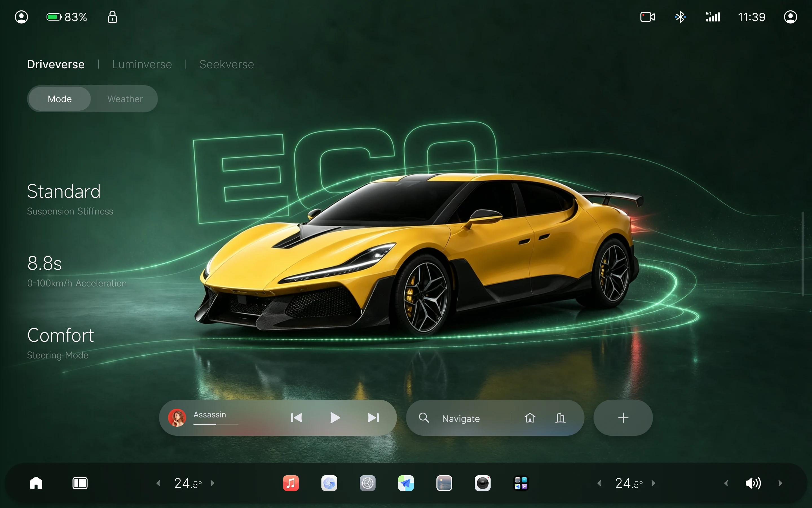This screenshot has width=812, height=508.
Task: Click the Standard suspension stiffness value
Action: [x=64, y=191]
